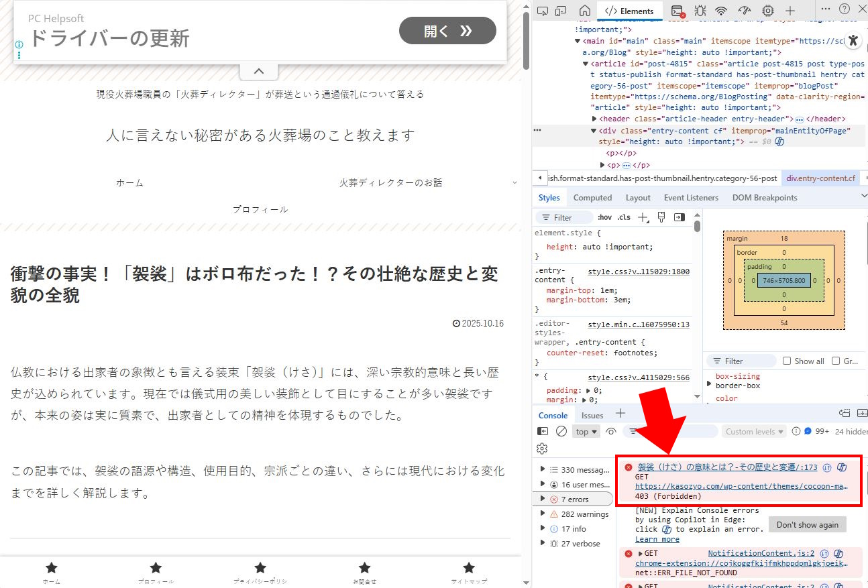This screenshot has width=868, height=588.
Task: Open console settings gear icon
Action: point(542,449)
